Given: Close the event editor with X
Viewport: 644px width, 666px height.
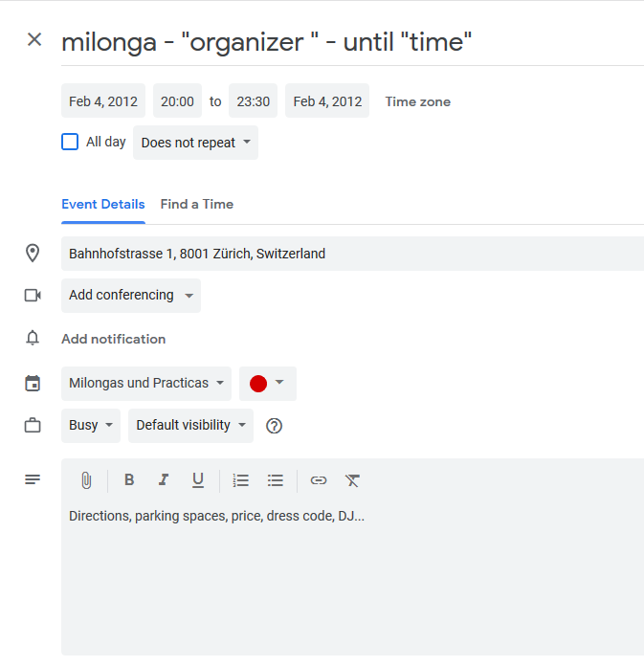Looking at the screenshot, I should (34, 40).
